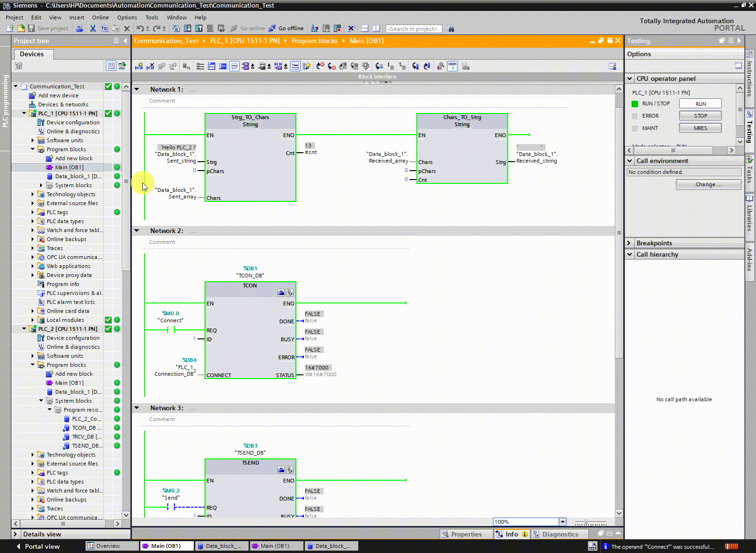Toggle PLC_1 Local modules check indicator
756x553 pixels.
[x=108, y=320]
